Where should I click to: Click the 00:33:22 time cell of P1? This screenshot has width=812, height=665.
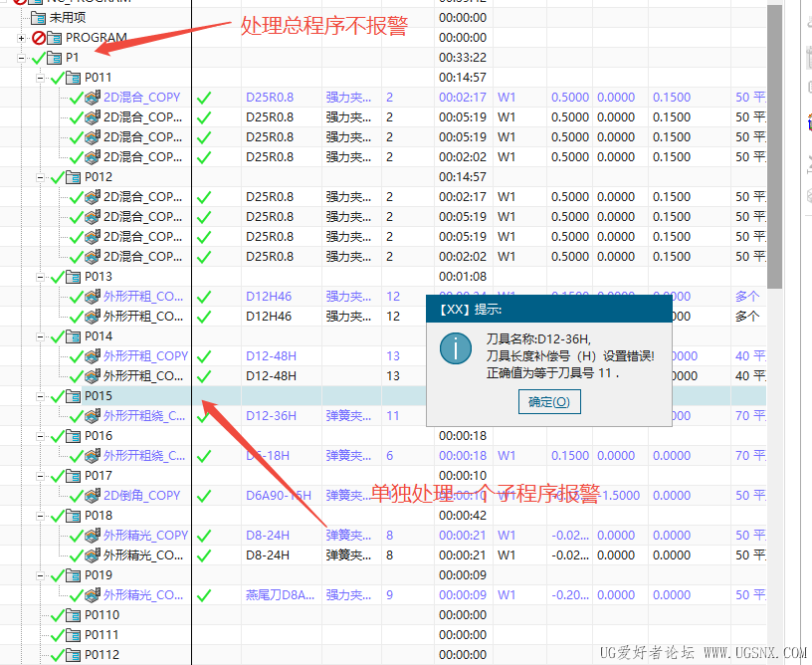(463, 58)
